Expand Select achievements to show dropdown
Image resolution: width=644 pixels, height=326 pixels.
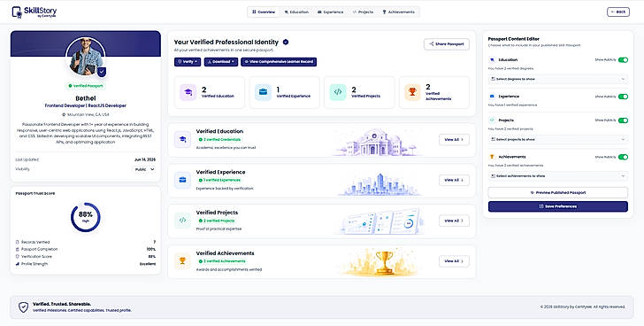pyautogui.click(x=557, y=176)
